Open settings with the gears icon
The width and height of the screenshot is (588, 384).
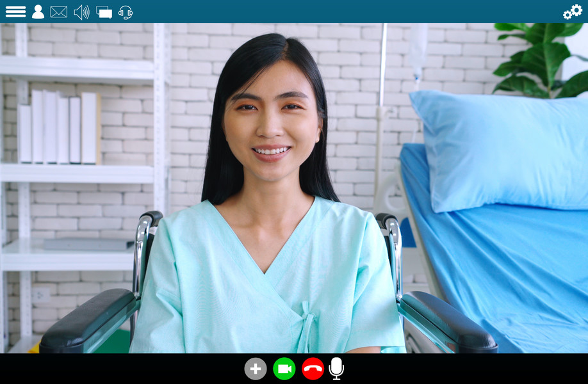pyautogui.click(x=573, y=12)
